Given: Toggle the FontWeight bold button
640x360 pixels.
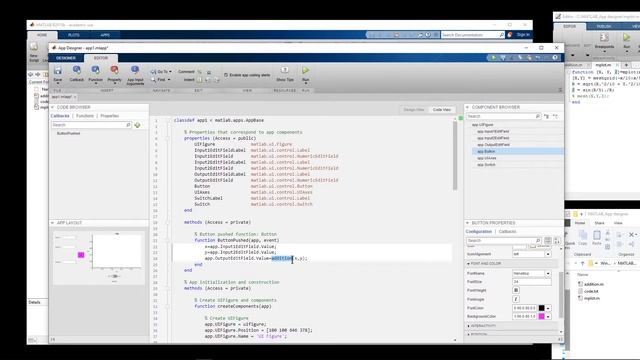Looking at the screenshot, I should point(516,291).
